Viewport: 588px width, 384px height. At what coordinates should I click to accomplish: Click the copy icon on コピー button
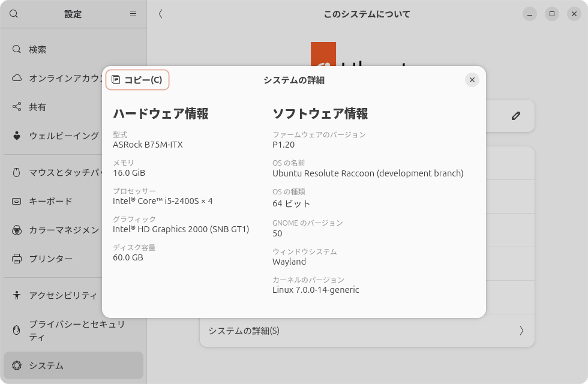115,79
